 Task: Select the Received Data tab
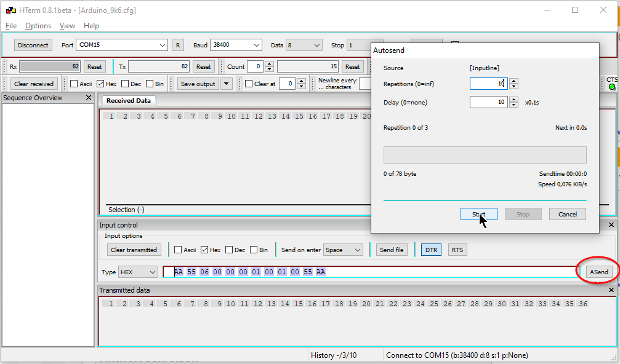tap(129, 101)
